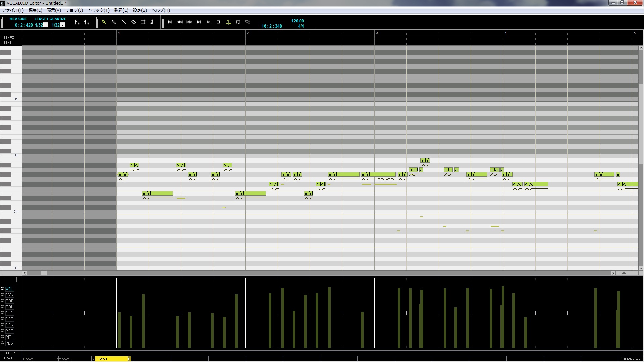Select the line tool
This screenshot has height=362, width=644.
pos(123,22)
